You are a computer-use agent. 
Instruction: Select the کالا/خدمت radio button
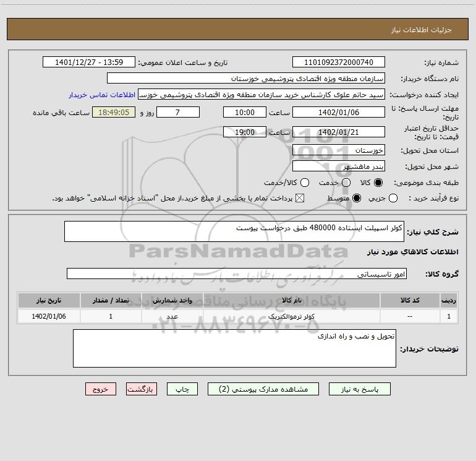[x=305, y=183]
